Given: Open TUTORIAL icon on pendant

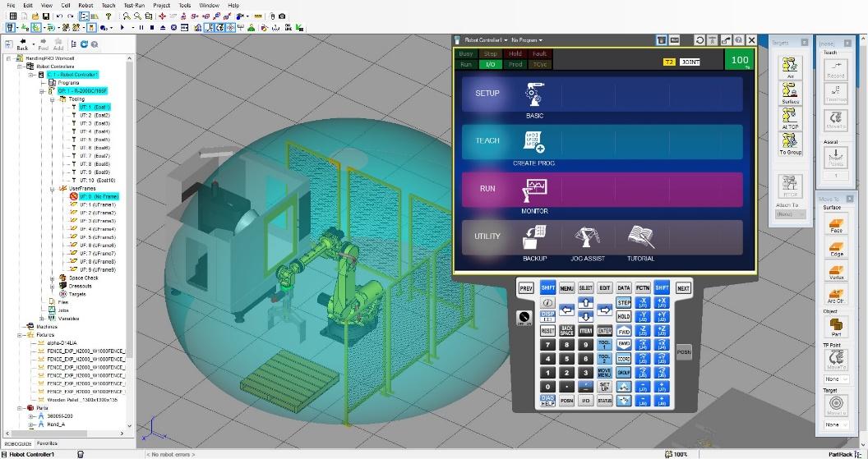Looking at the screenshot, I should click(x=641, y=238).
